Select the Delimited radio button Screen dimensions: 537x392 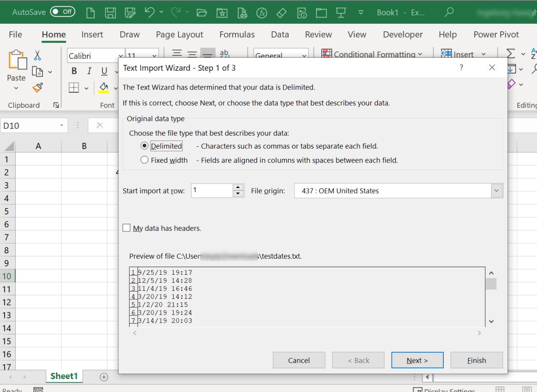pyautogui.click(x=144, y=146)
